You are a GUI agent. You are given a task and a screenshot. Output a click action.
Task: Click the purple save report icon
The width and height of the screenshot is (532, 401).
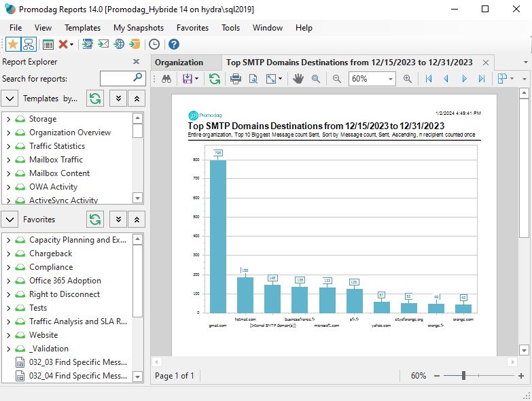188,79
